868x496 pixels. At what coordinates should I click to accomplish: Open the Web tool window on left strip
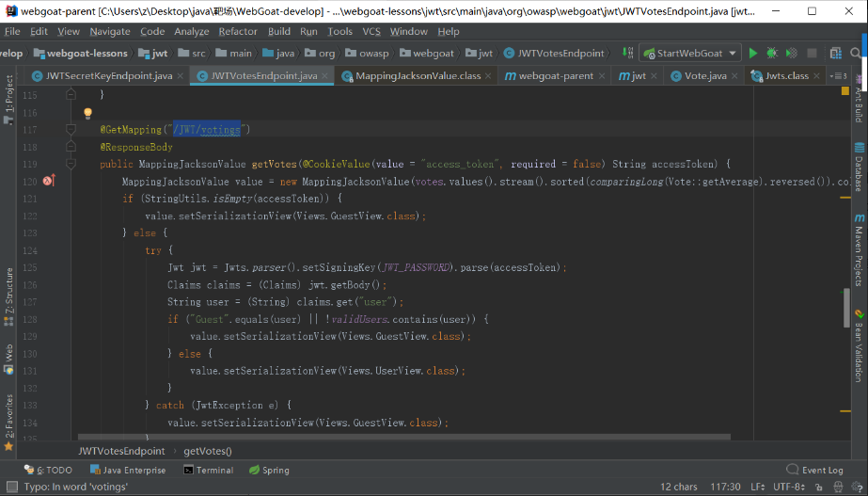(x=8, y=360)
